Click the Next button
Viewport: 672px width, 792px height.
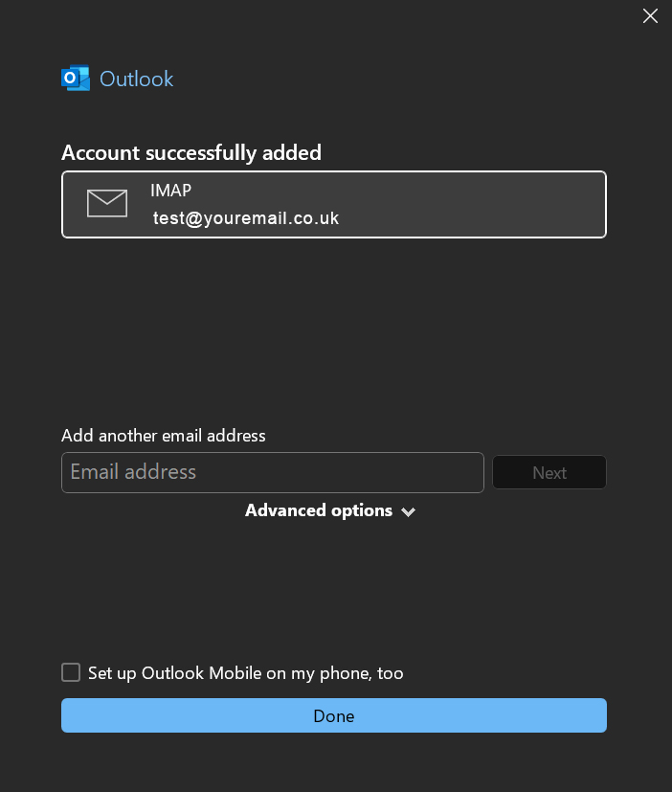pos(549,473)
